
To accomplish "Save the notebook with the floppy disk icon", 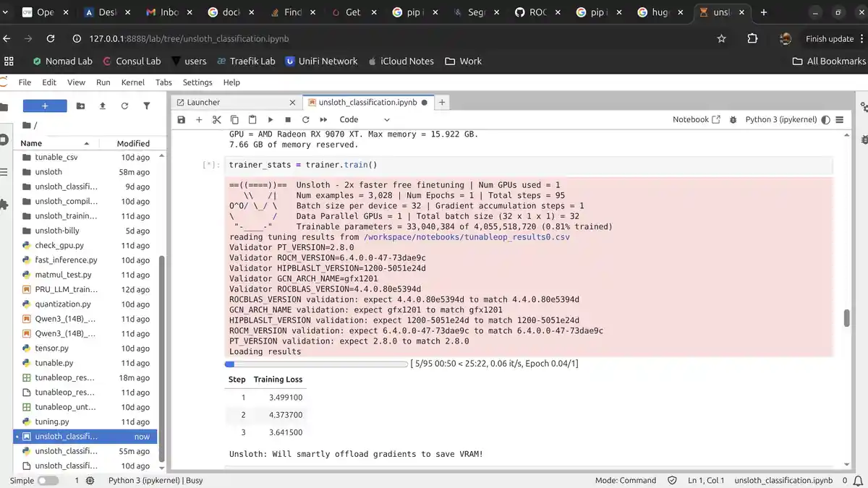I will click(x=182, y=119).
